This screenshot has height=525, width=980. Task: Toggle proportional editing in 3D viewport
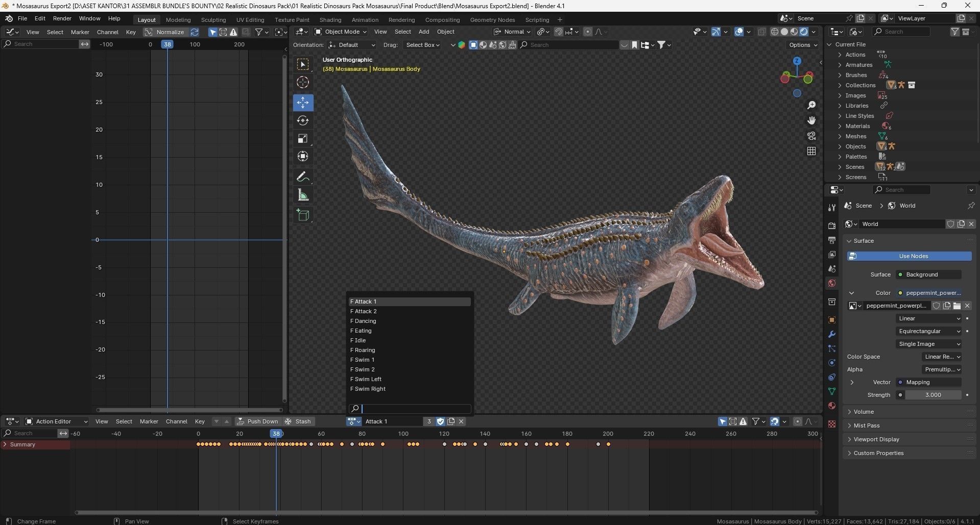click(x=588, y=32)
